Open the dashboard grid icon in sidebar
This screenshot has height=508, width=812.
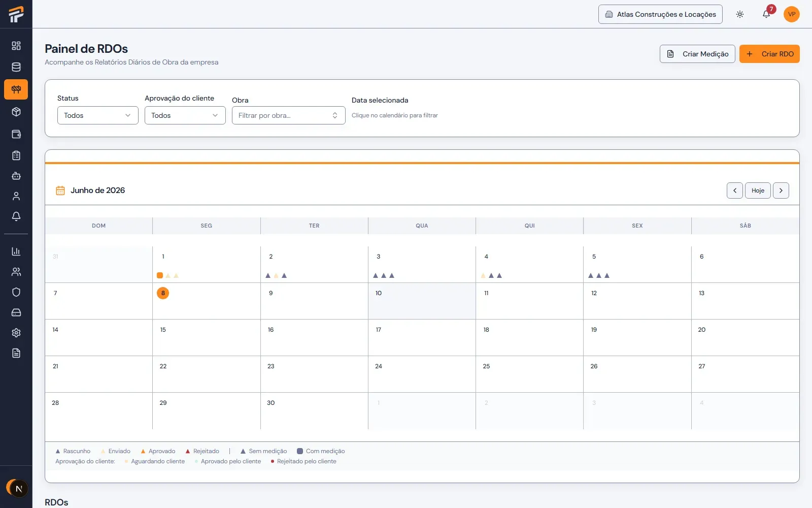[16, 46]
